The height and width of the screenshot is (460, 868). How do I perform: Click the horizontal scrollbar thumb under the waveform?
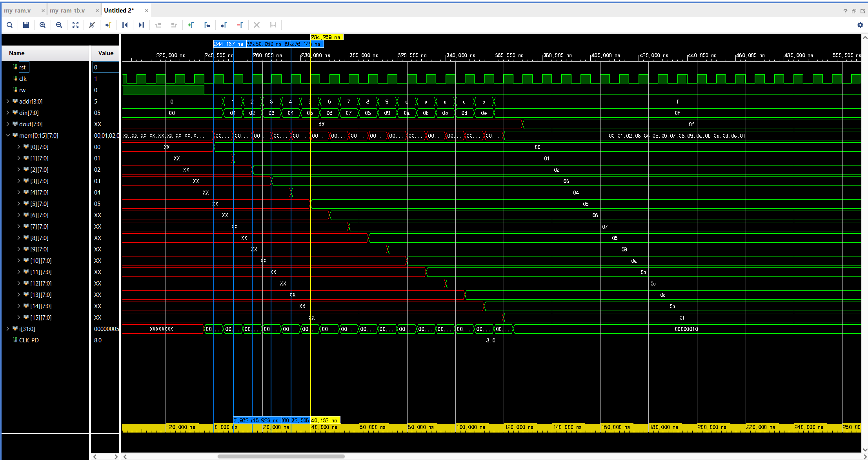click(x=281, y=456)
